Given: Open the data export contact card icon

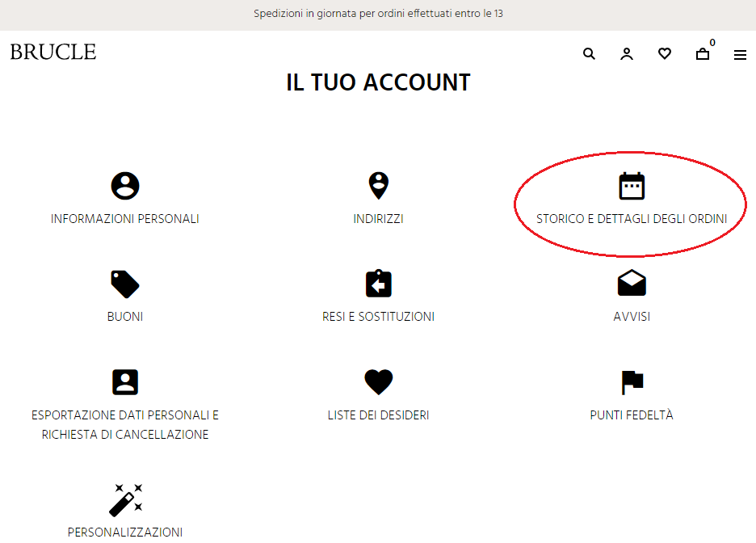Looking at the screenshot, I should pos(125,382).
